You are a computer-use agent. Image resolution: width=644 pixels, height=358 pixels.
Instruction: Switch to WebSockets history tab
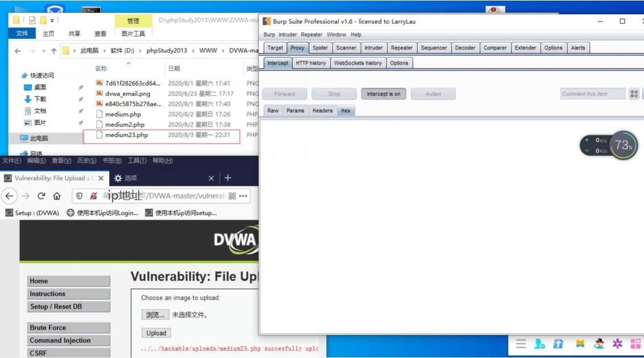click(x=358, y=63)
